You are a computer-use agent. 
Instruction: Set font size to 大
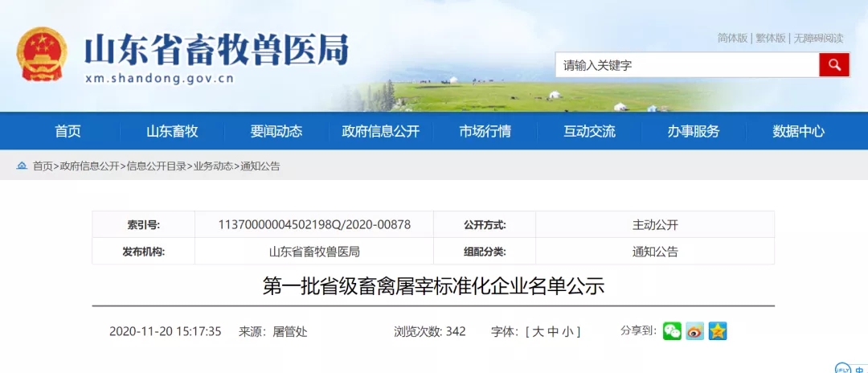[538, 331]
